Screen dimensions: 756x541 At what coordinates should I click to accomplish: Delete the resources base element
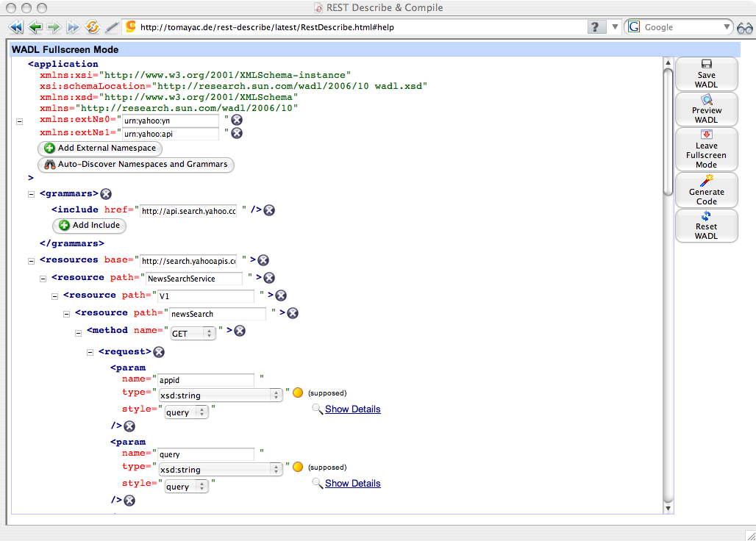263,260
